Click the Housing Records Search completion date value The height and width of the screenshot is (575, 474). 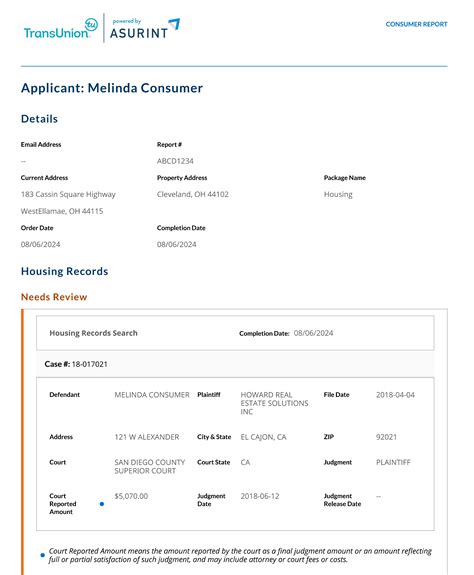point(313,333)
